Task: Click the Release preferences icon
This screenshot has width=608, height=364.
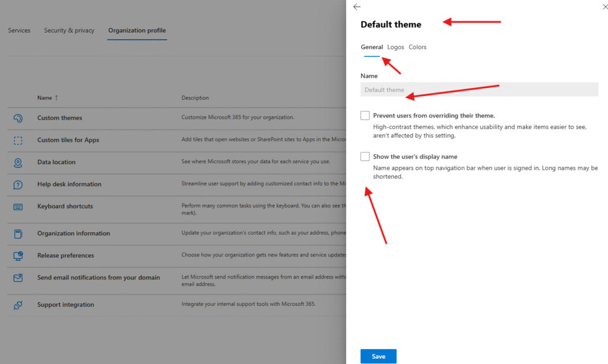Action: tap(18, 256)
